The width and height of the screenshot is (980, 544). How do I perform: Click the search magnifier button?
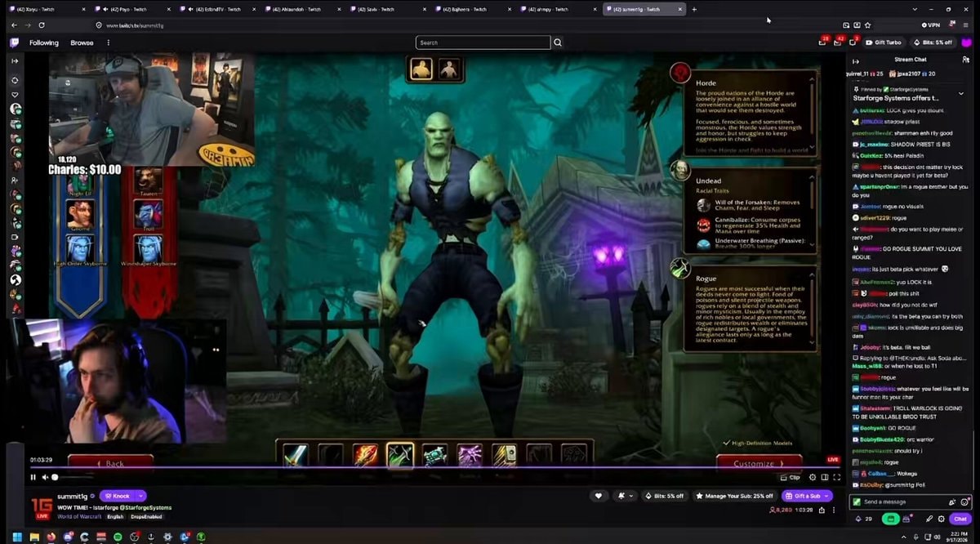[558, 42]
